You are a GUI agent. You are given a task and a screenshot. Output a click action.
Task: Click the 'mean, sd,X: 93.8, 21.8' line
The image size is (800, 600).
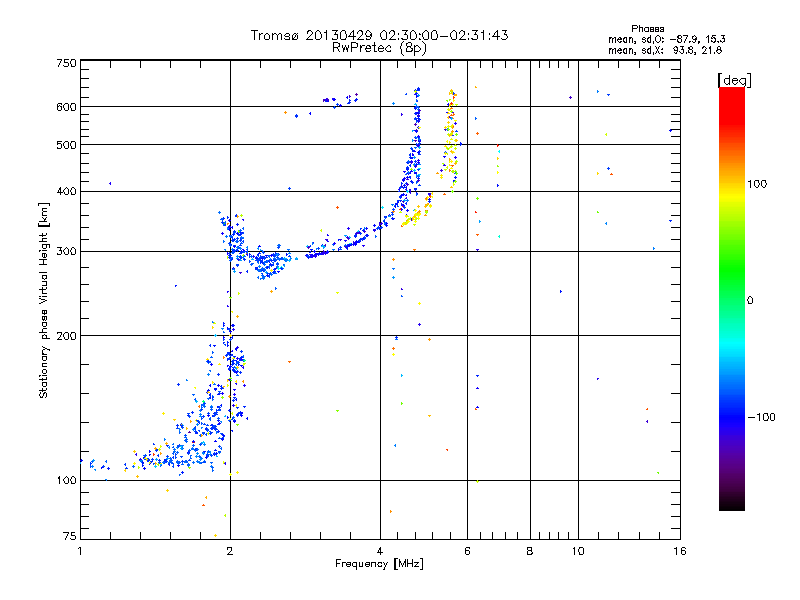coord(665,50)
